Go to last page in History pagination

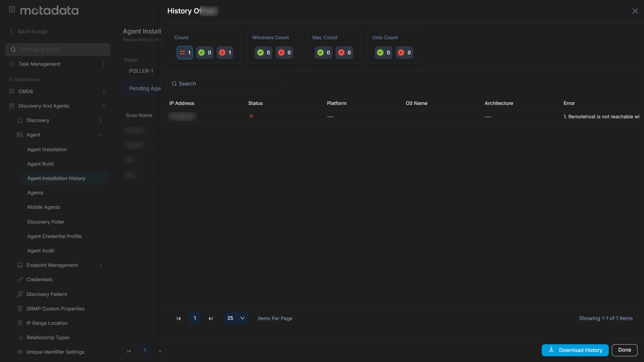click(x=211, y=318)
